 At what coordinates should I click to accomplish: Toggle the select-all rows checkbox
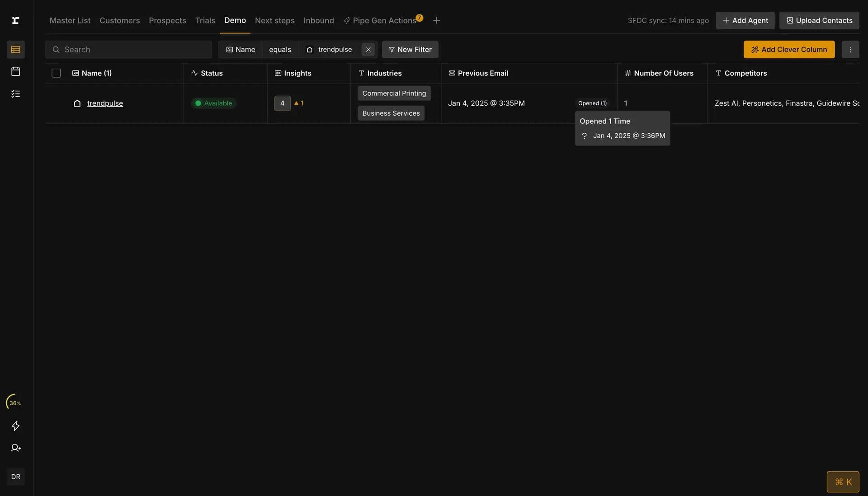tap(56, 73)
